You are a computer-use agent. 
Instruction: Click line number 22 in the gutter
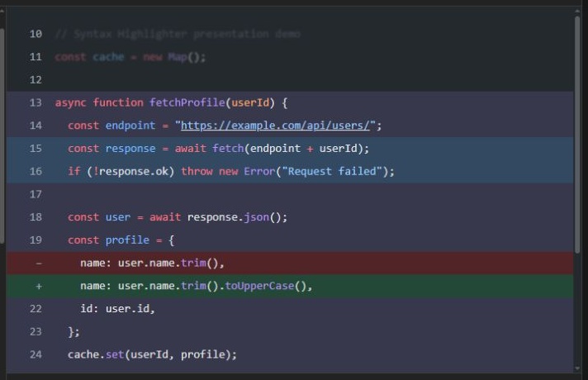click(x=36, y=309)
